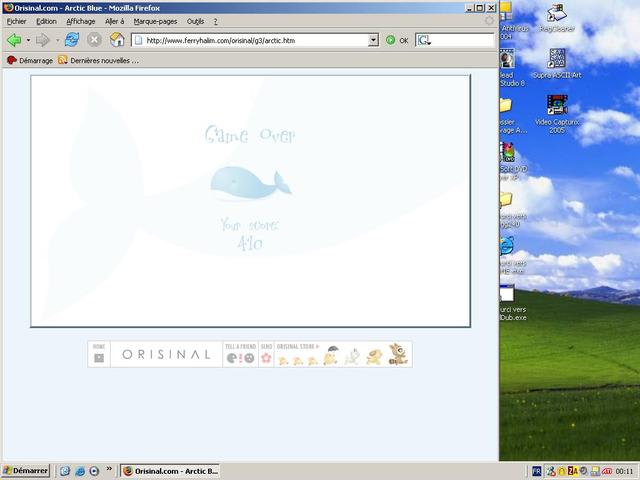Image resolution: width=640 pixels, height=480 pixels.
Task: Open the Forward history dropdown arrow
Action: [x=57, y=40]
